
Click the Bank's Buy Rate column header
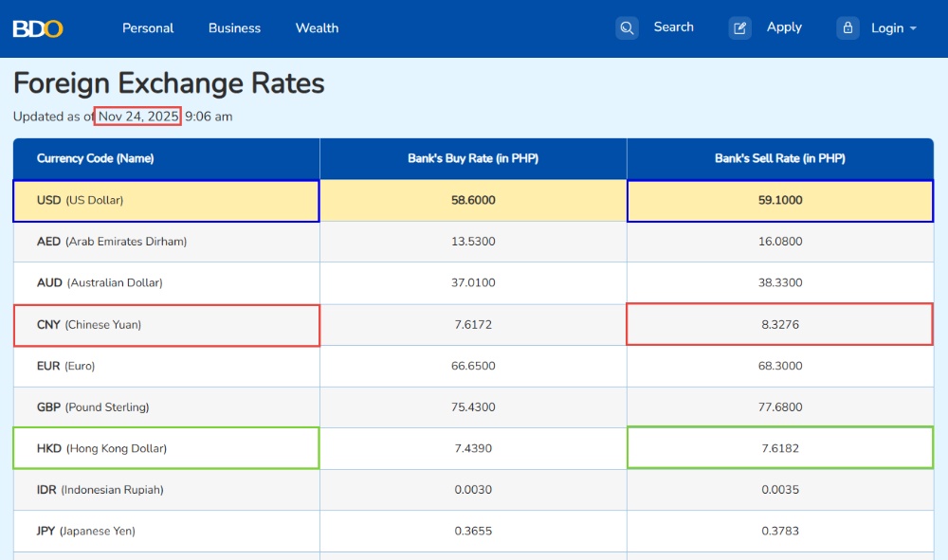(473, 158)
